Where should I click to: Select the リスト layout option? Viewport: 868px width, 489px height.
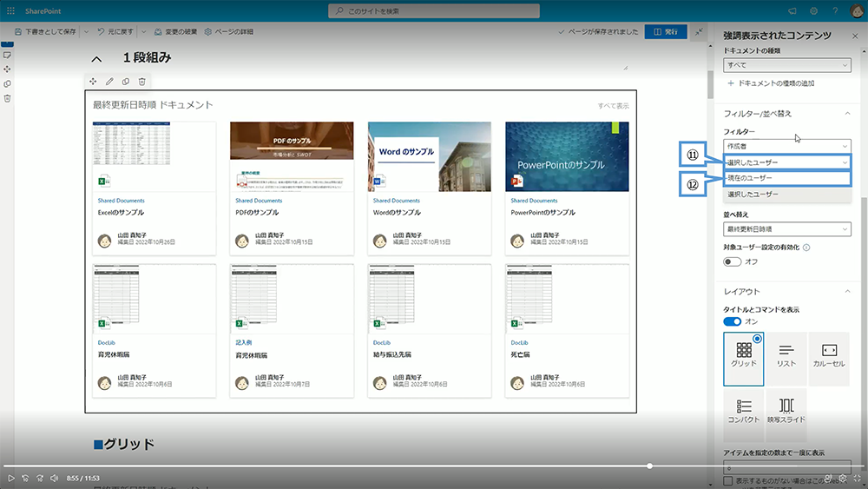tap(786, 359)
